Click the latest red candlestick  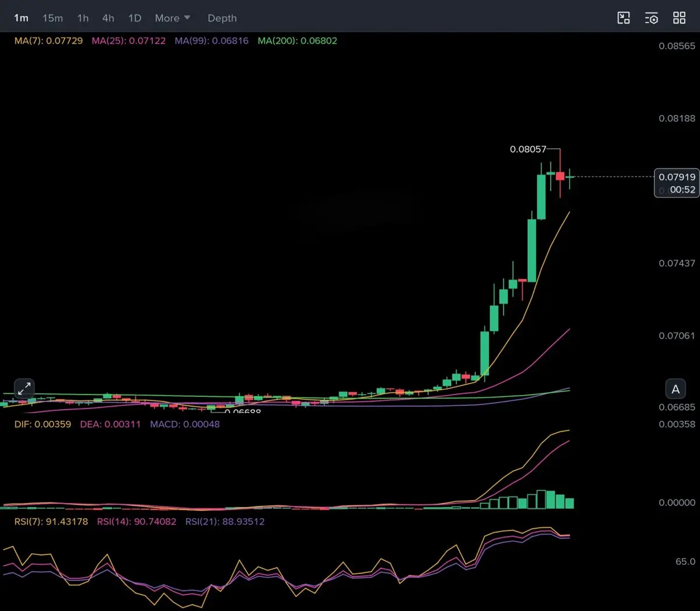pos(560,176)
